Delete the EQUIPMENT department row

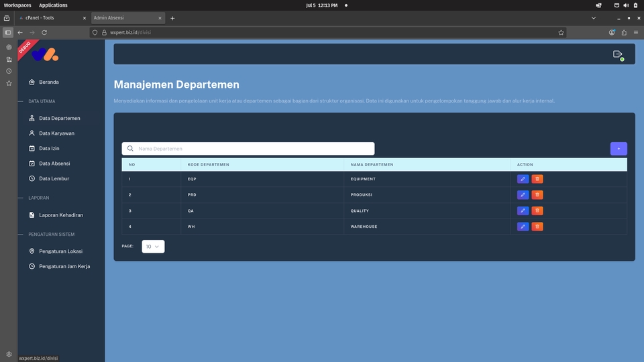click(537, 179)
